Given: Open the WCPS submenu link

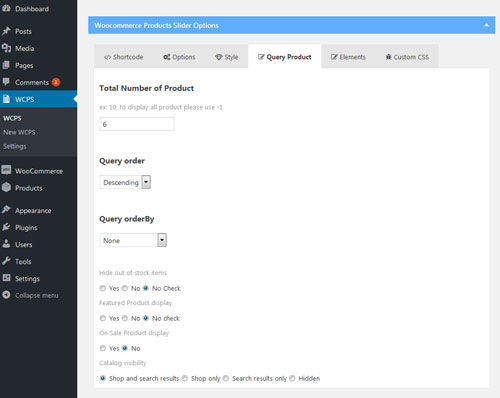Looking at the screenshot, I should [x=12, y=118].
